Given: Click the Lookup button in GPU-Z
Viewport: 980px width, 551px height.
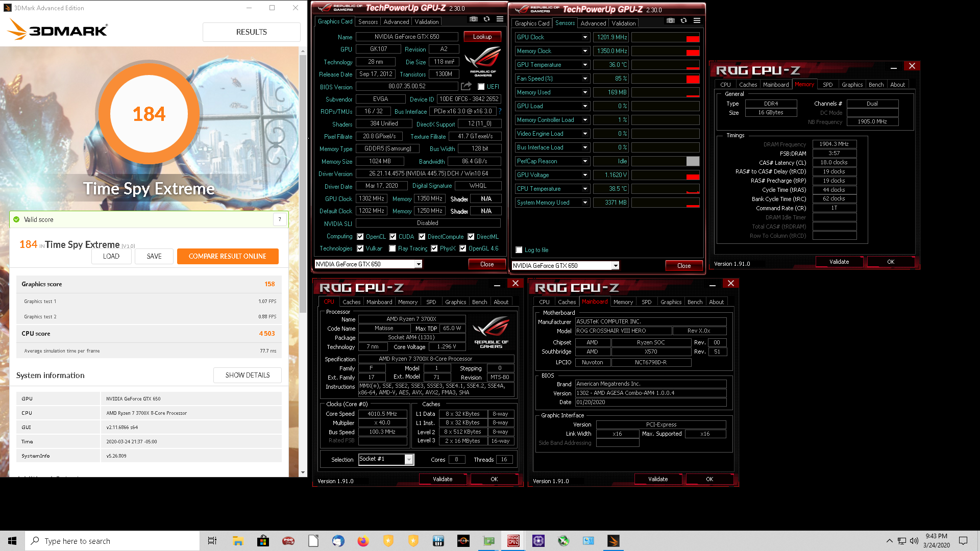Looking at the screenshot, I should [482, 37].
